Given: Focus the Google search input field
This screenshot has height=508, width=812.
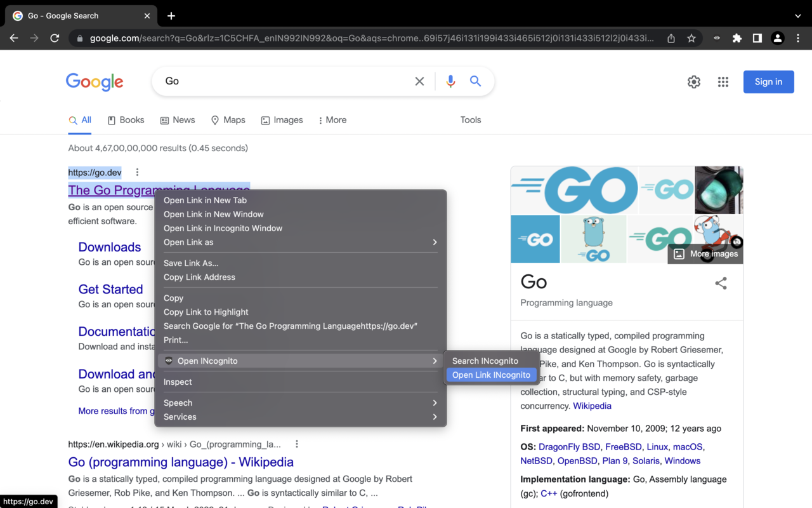Looking at the screenshot, I should point(285,81).
